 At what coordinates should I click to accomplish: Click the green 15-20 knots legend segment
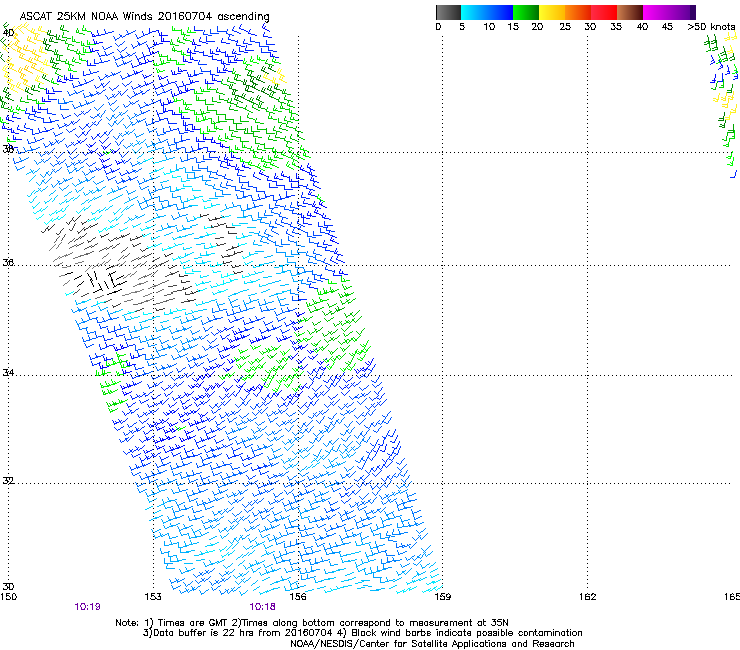point(526,12)
